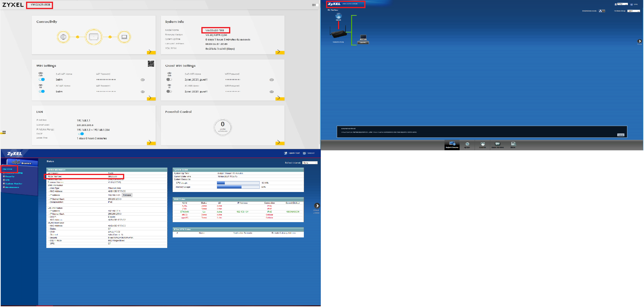Turn off the LAN DHCP switch
This screenshot has width=644, height=307.
pyautogui.click(x=81, y=134)
